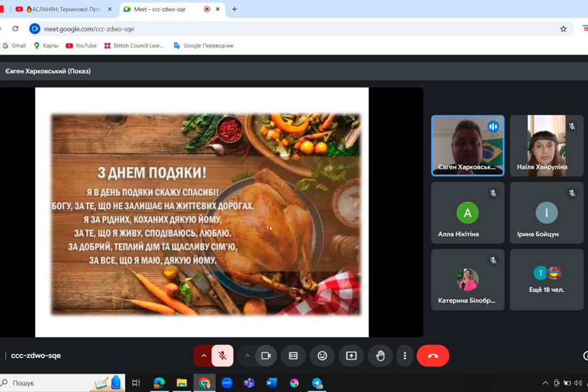Click the shared Thanksgiving presentation slide

(202, 212)
